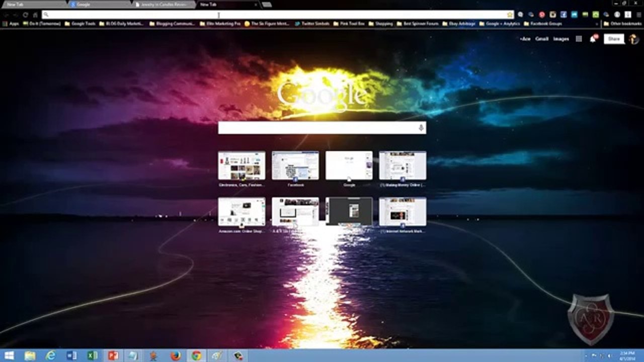This screenshot has width=644, height=362.
Task: Click the Share button
Action: click(614, 39)
